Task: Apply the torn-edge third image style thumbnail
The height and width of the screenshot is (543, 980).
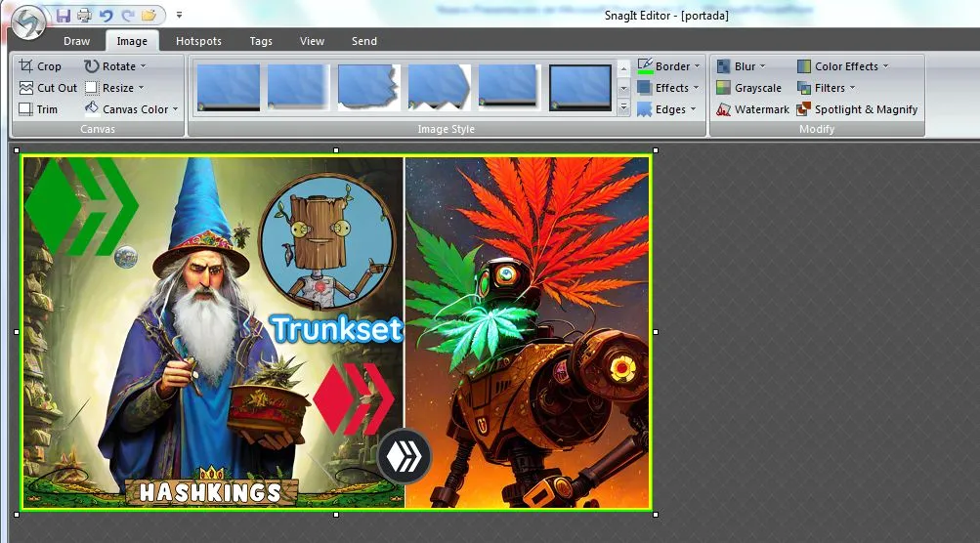Action: click(368, 88)
